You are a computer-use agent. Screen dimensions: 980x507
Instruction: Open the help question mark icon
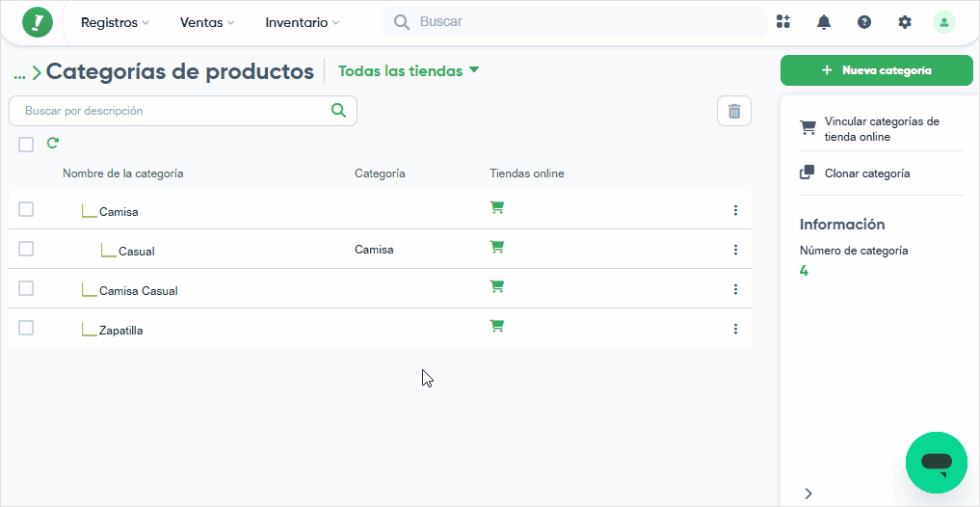point(864,22)
